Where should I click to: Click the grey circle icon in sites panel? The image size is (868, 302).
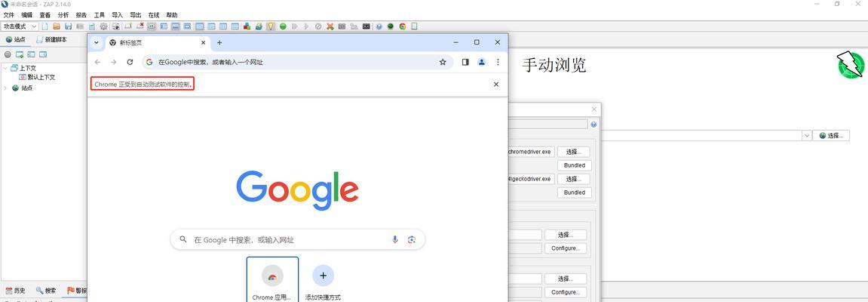pyautogui.click(x=8, y=54)
